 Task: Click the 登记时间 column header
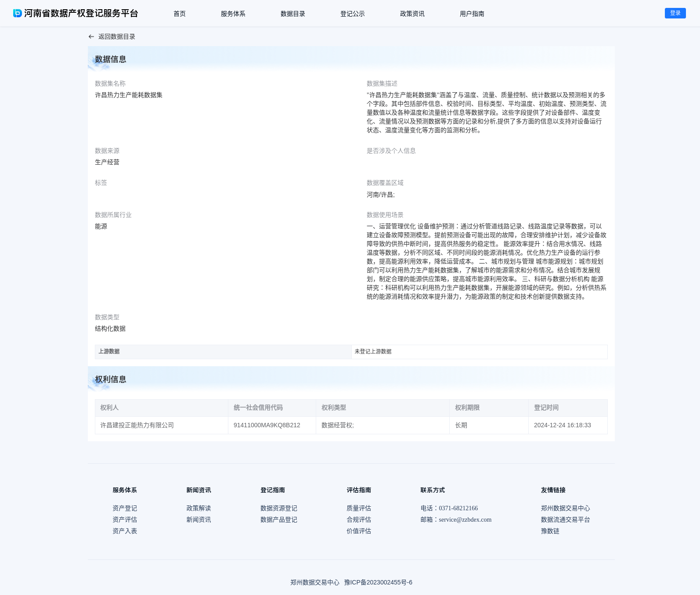click(568, 407)
